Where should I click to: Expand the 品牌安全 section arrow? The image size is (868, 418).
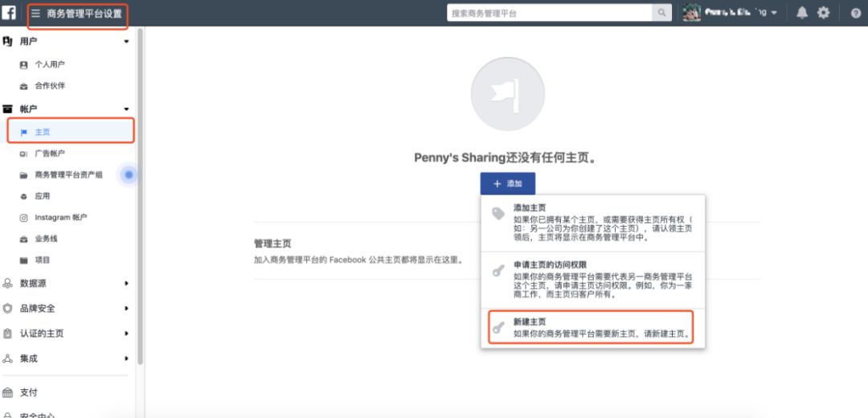(x=126, y=309)
